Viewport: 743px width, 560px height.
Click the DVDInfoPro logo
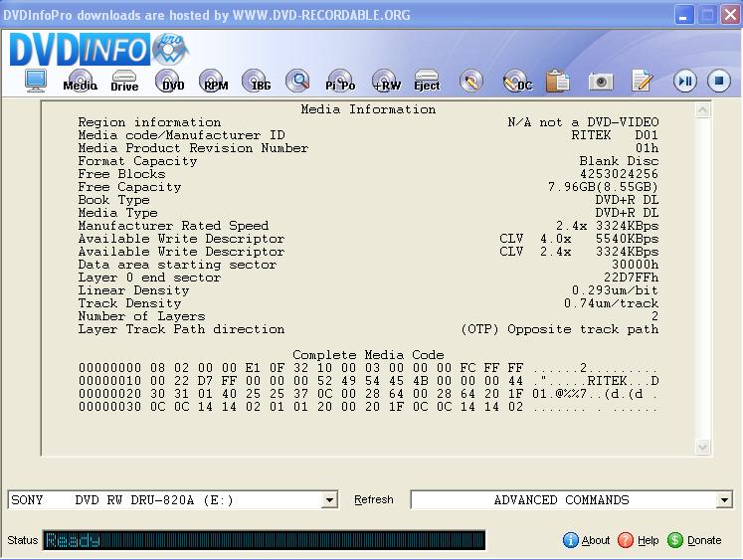click(98, 50)
